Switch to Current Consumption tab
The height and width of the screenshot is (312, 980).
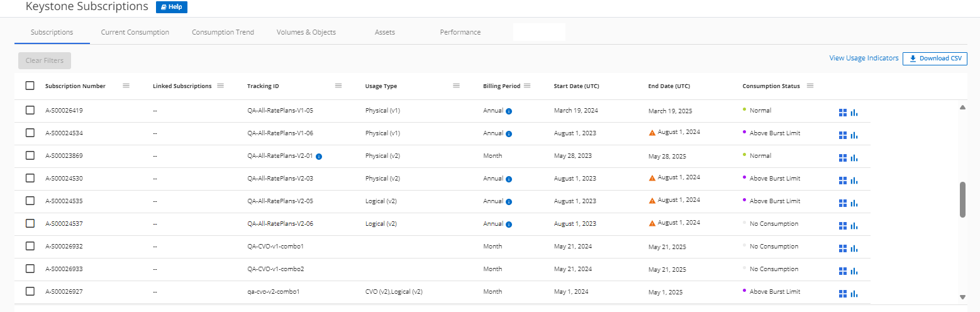(x=135, y=32)
